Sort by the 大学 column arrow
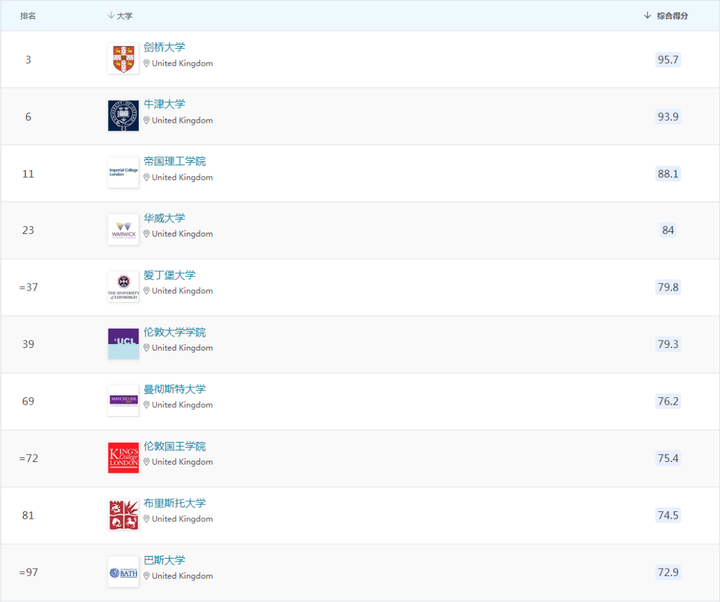Screen dimensions: 720x602 click(111, 16)
